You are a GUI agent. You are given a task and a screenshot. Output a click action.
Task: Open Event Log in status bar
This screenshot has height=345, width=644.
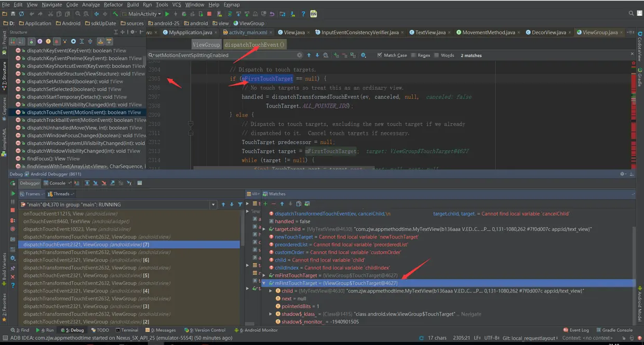coord(575,330)
